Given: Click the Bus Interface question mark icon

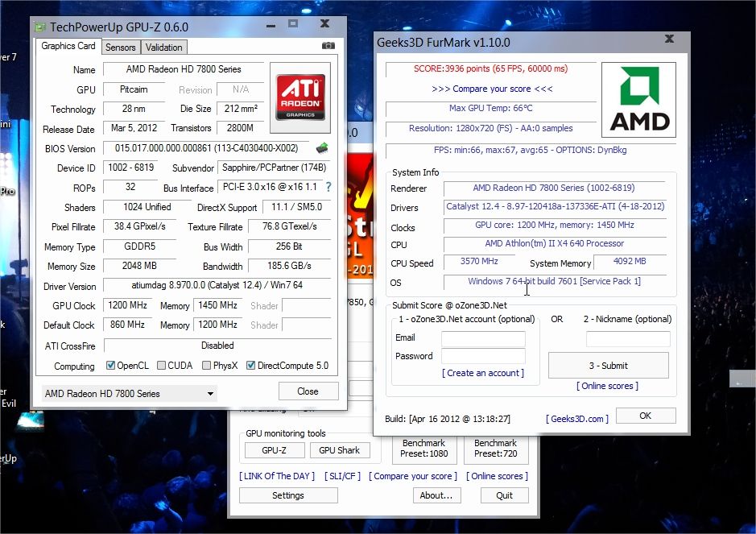Looking at the screenshot, I should click(x=328, y=187).
